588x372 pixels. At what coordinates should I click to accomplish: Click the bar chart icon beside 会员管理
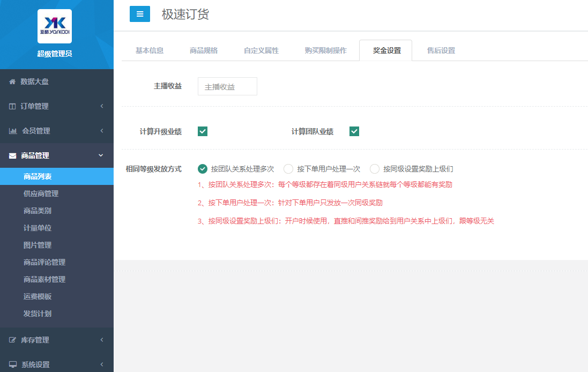[13, 131]
